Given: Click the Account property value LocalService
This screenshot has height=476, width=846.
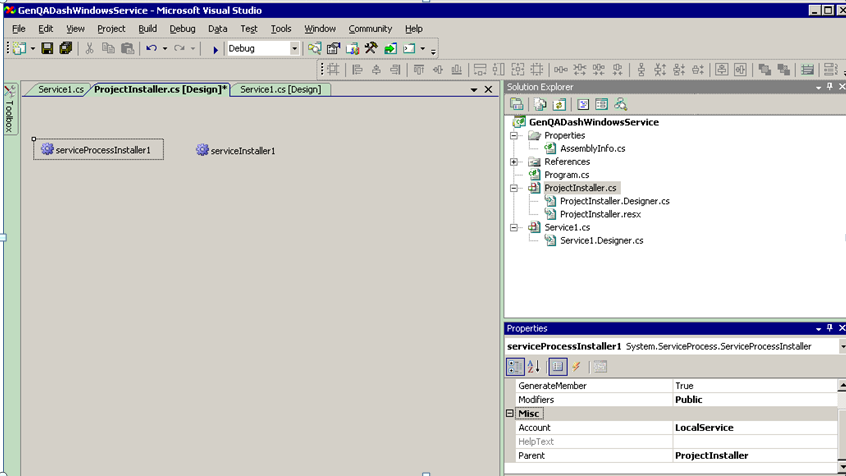Looking at the screenshot, I should click(704, 427).
